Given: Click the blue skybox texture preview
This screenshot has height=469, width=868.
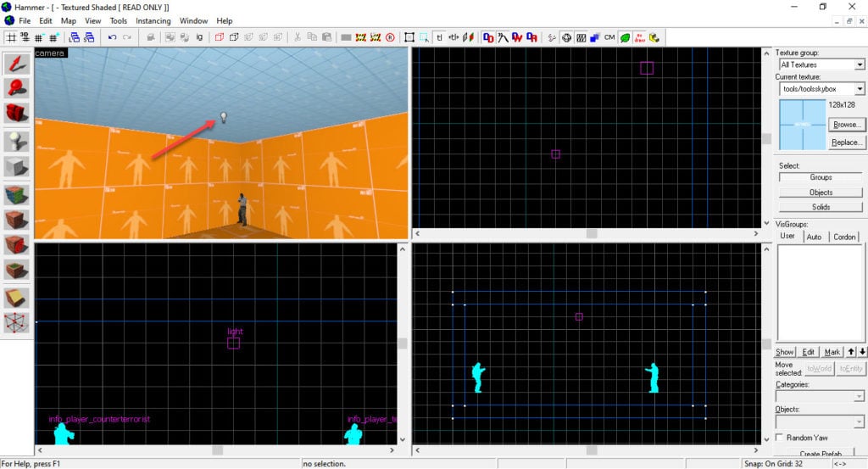Looking at the screenshot, I should click(x=802, y=125).
